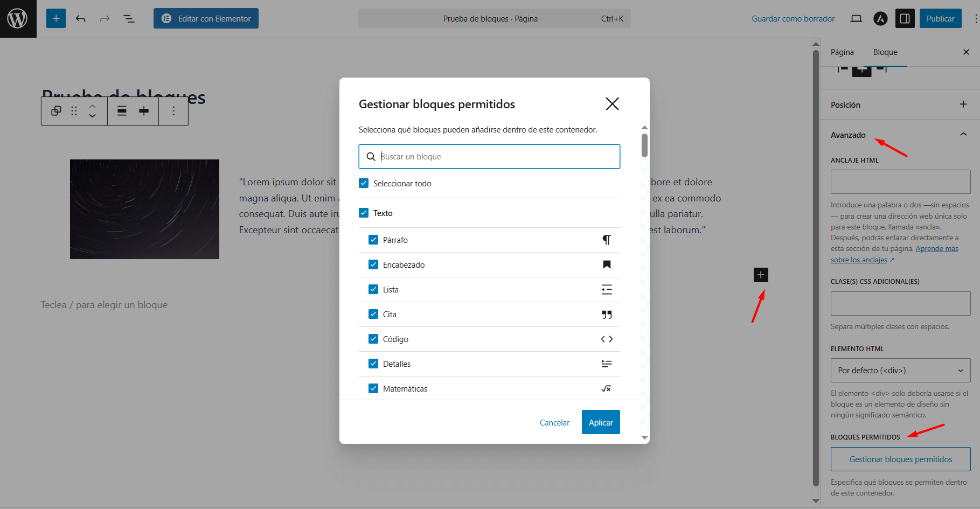The height and width of the screenshot is (509, 980).
Task: Collapse the Avanzado section
Action: point(963,135)
